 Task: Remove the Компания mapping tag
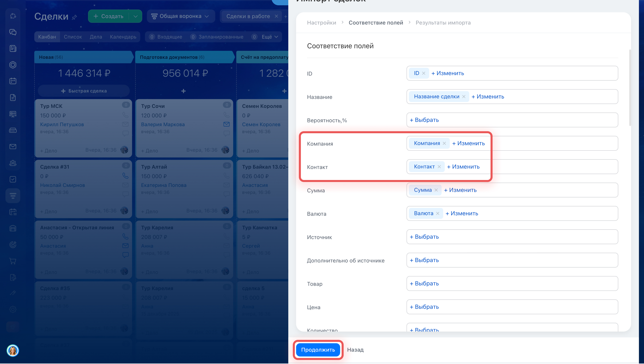[x=444, y=143]
